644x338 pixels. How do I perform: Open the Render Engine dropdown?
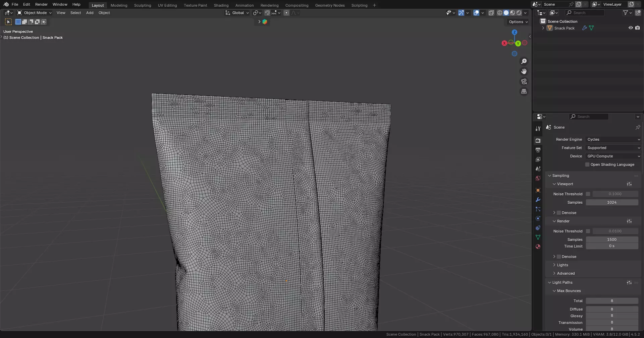(613, 139)
